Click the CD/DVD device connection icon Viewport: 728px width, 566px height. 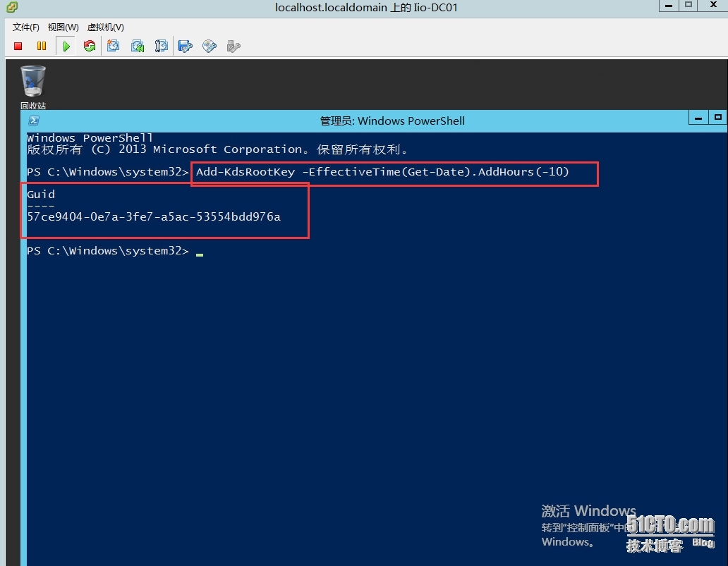point(210,46)
